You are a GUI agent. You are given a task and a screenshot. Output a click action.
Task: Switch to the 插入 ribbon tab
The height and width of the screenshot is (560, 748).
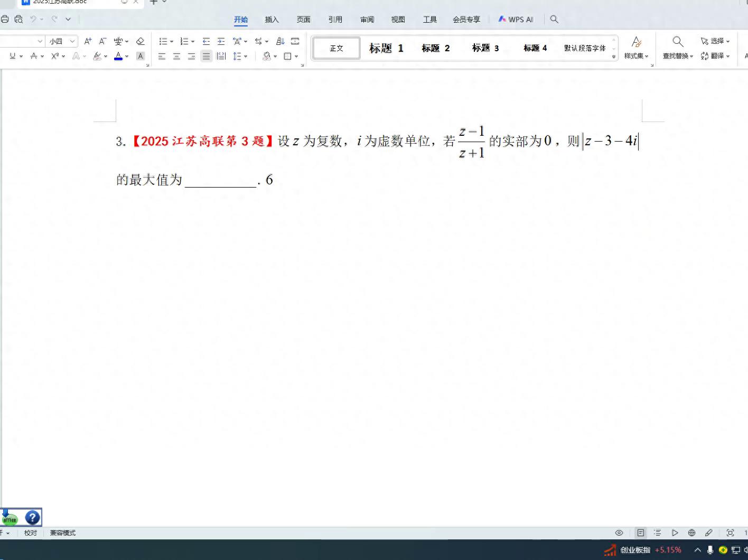click(x=272, y=19)
